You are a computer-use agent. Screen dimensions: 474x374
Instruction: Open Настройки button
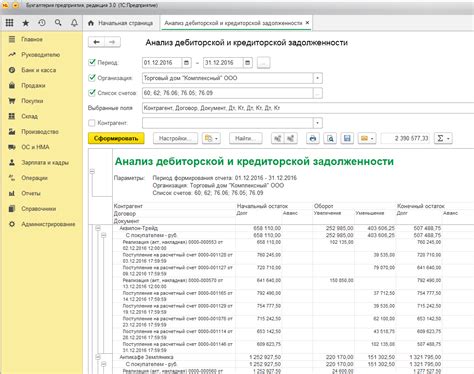(x=175, y=138)
